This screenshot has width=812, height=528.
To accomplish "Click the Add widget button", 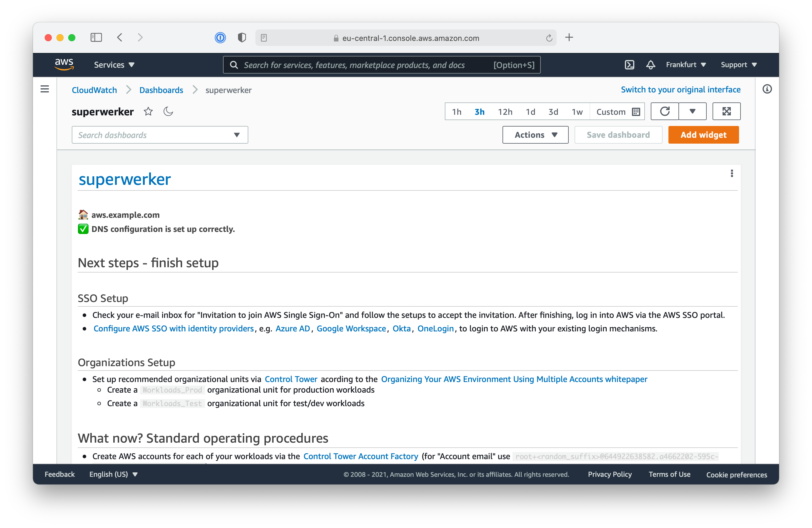I will [703, 135].
